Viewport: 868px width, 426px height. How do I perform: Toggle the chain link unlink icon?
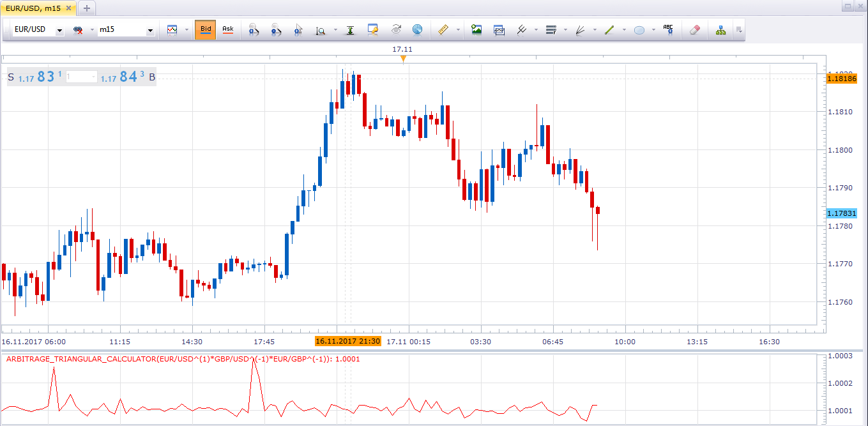(x=79, y=30)
